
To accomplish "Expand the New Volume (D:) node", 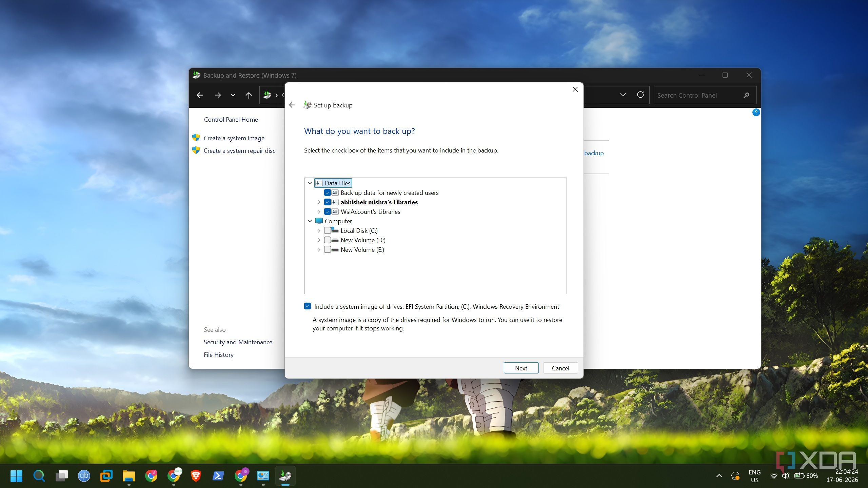I will (x=319, y=240).
